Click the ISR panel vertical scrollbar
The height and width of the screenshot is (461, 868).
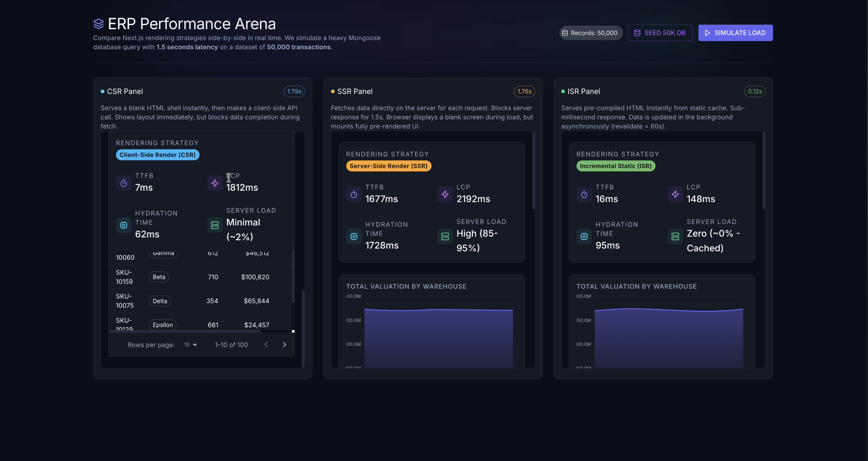[x=764, y=171]
